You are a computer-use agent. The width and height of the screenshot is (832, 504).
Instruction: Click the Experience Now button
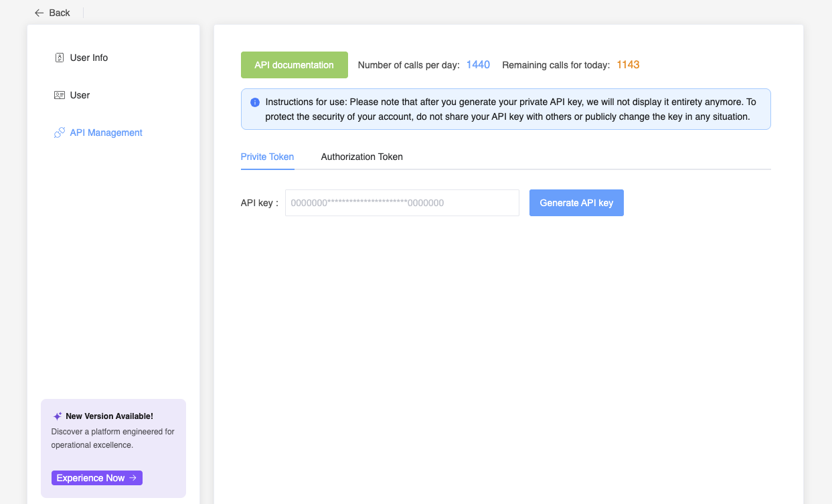(96, 477)
